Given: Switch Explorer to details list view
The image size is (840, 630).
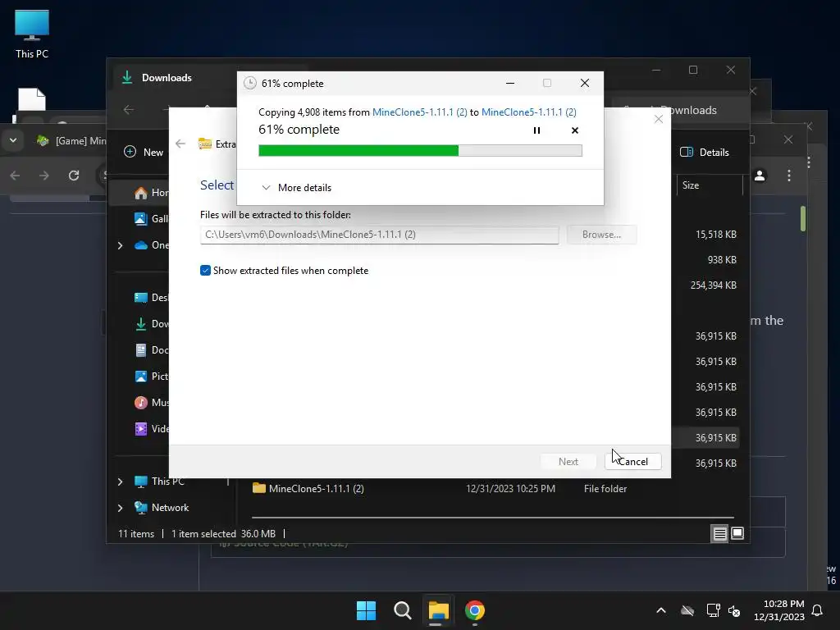Looking at the screenshot, I should (719, 533).
